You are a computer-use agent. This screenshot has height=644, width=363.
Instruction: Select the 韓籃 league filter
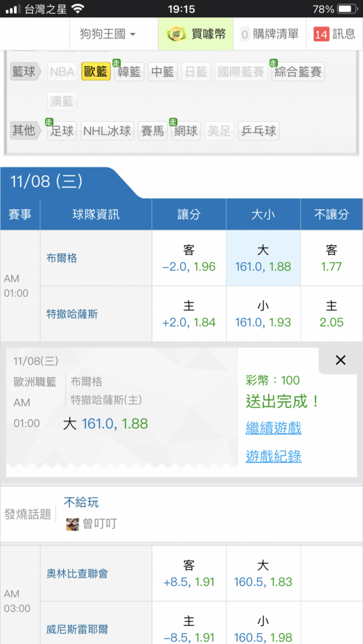click(129, 72)
